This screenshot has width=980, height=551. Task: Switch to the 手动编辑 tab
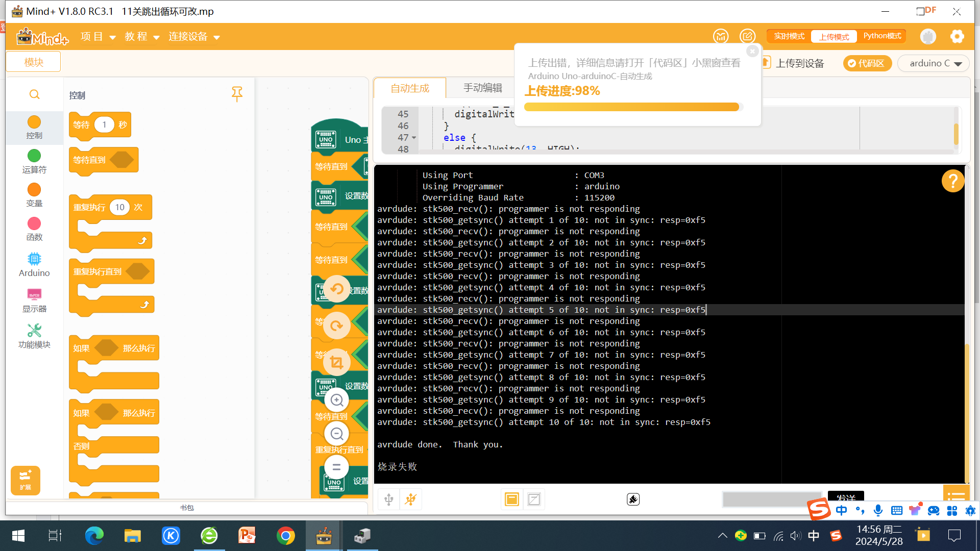[x=482, y=88]
